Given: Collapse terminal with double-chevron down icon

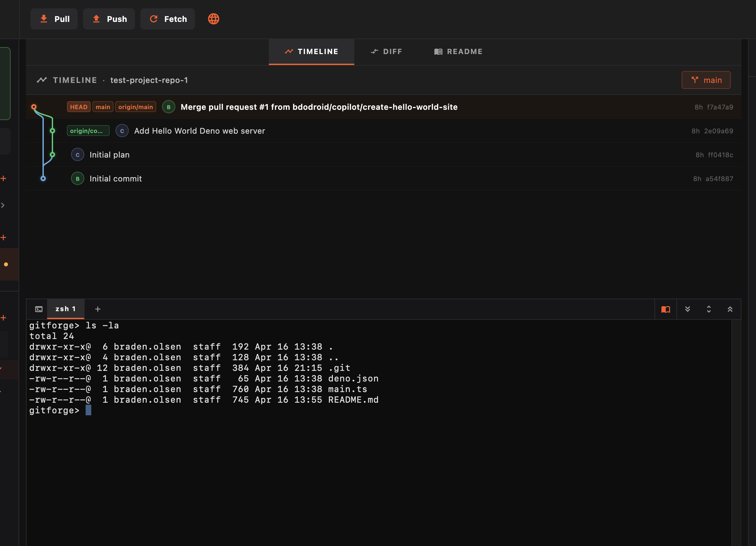Looking at the screenshot, I should [x=687, y=309].
